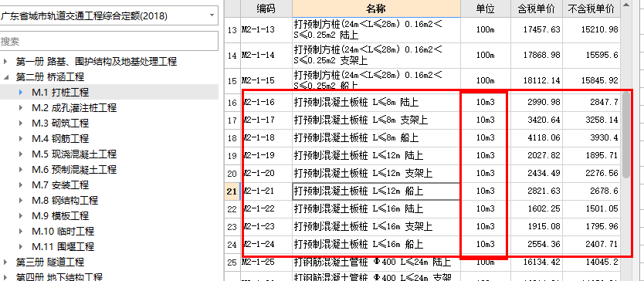Click code cell M2-1-13
This screenshot has height=281, width=644.
coord(266,30)
